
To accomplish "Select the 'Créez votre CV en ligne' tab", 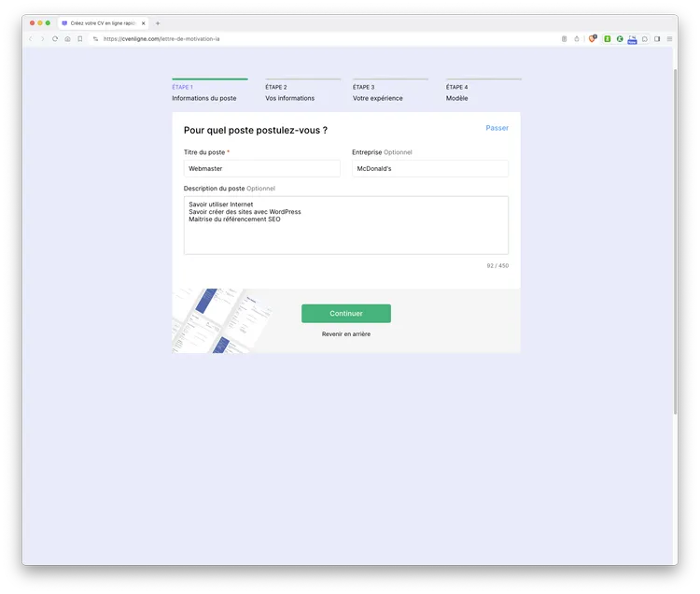I will tap(103, 23).
